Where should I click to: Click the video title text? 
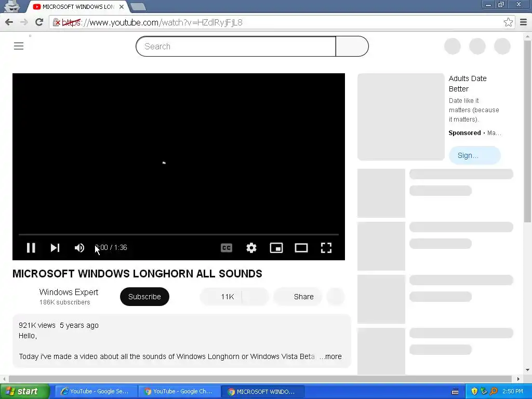pyautogui.click(x=137, y=273)
